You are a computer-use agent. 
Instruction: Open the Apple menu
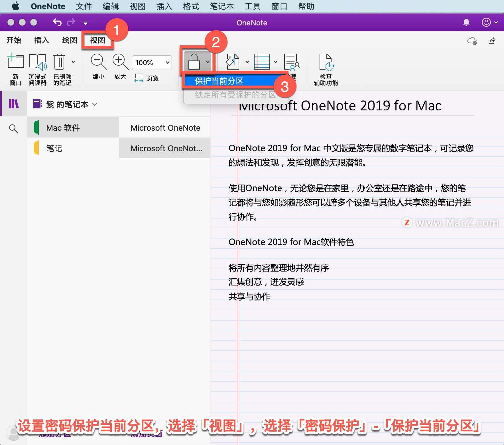16,6
